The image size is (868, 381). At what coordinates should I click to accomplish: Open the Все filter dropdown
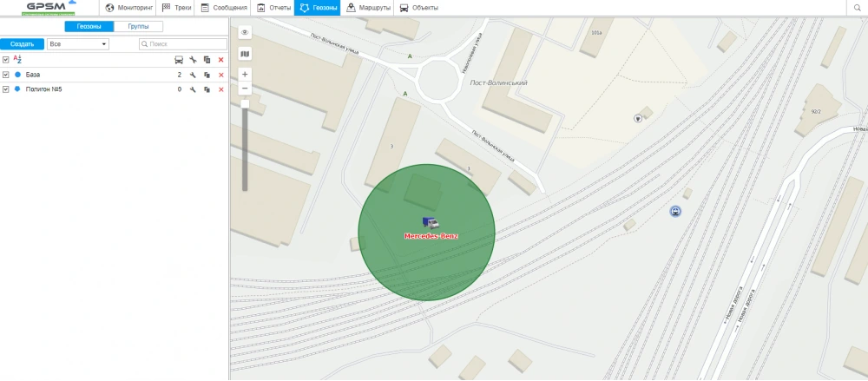pyautogui.click(x=78, y=43)
